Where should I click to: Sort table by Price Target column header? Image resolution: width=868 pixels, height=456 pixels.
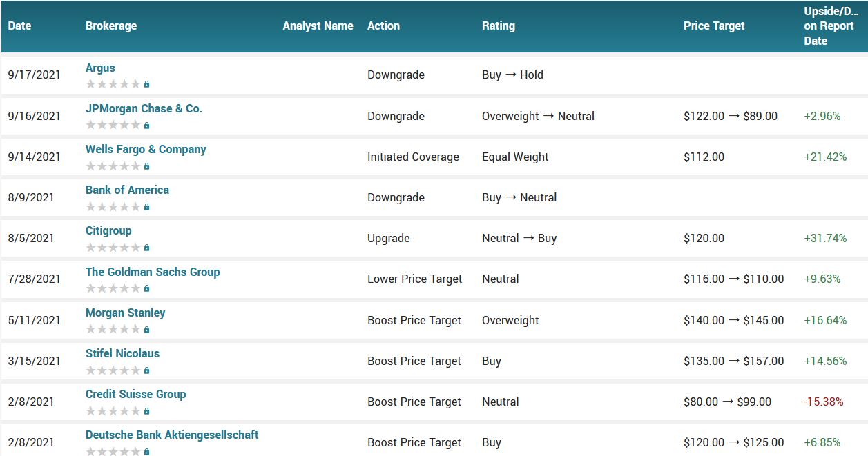[x=714, y=26]
